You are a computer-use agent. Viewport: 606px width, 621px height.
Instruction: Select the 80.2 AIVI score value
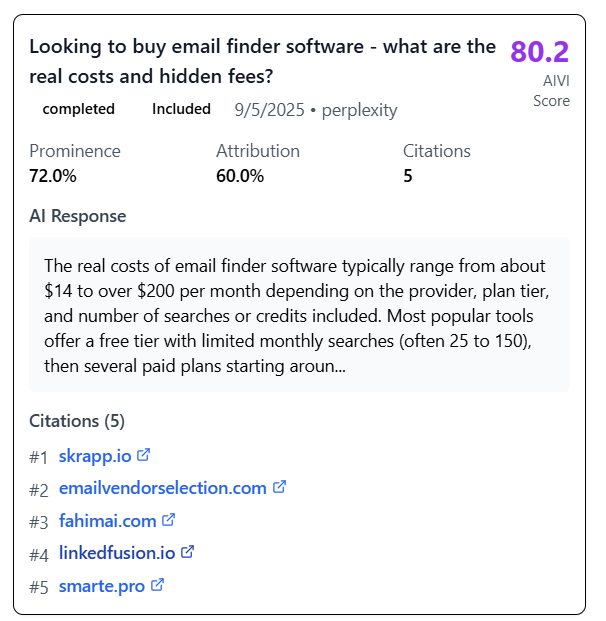pos(539,51)
